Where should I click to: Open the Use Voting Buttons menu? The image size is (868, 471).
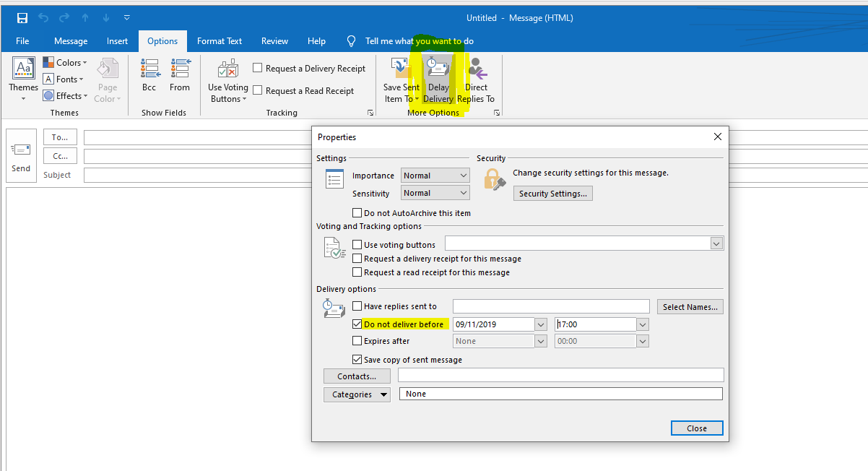[228, 80]
